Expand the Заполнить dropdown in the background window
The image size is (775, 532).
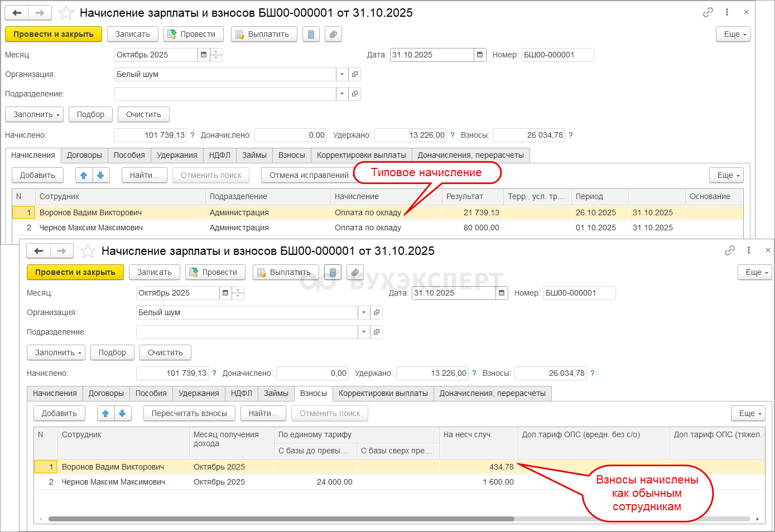(35, 114)
